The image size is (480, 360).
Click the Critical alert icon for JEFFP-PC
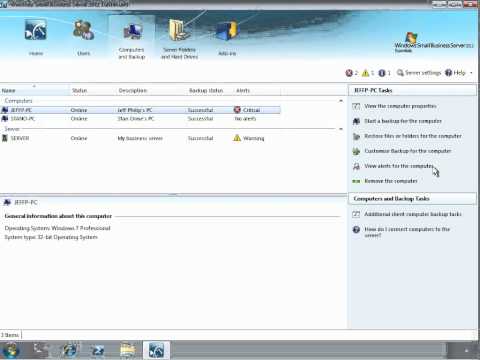(237, 110)
